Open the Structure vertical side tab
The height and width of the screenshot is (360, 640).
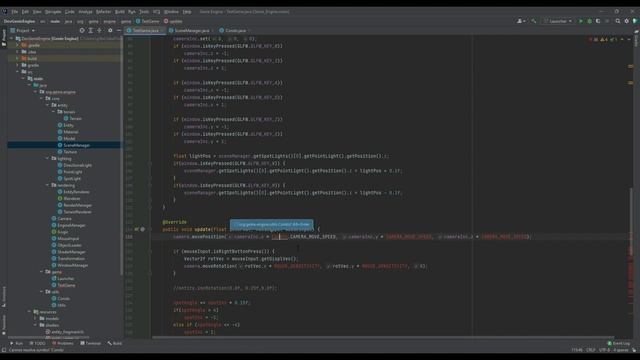tap(4, 297)
